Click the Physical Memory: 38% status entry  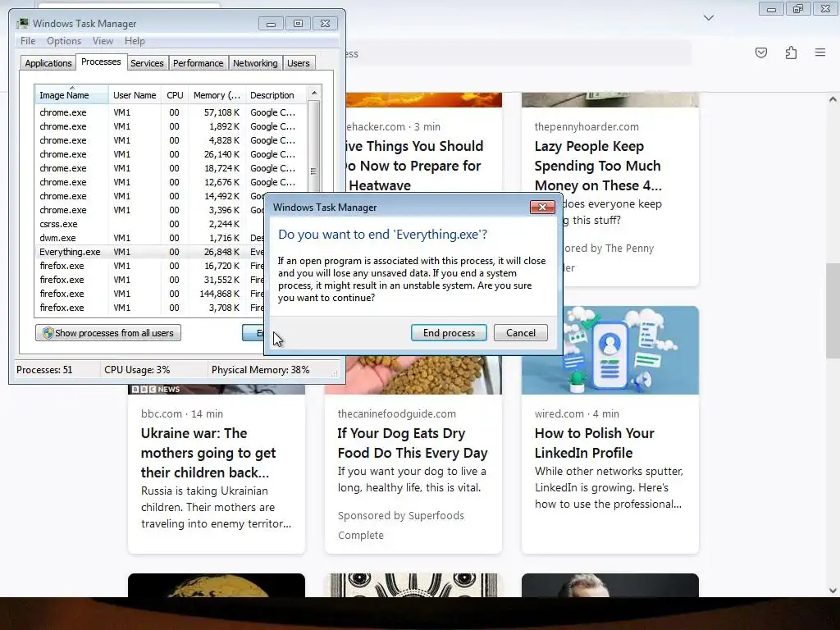point(260,370)
